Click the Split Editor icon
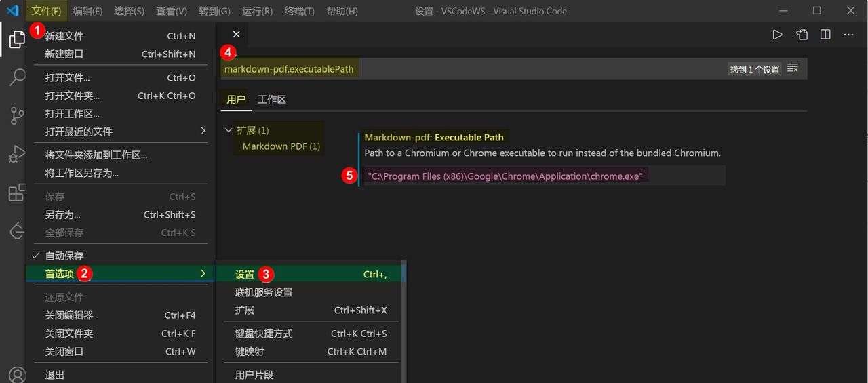The width and height of the screenshot is (868, 383). 825,35
